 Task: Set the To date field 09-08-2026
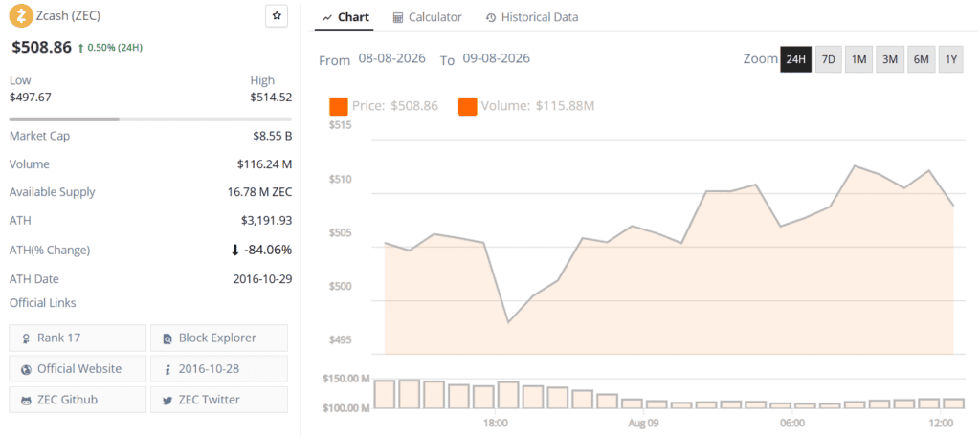click(x=497, y=58)
